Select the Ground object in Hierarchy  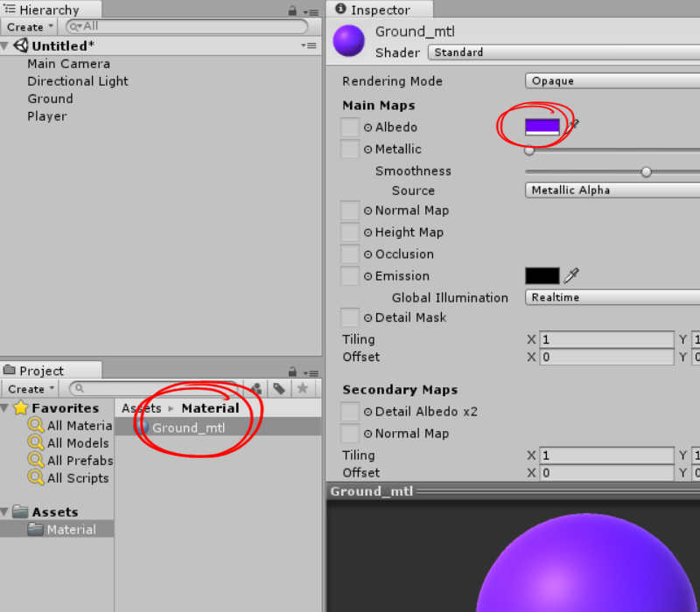pos(50,99)
